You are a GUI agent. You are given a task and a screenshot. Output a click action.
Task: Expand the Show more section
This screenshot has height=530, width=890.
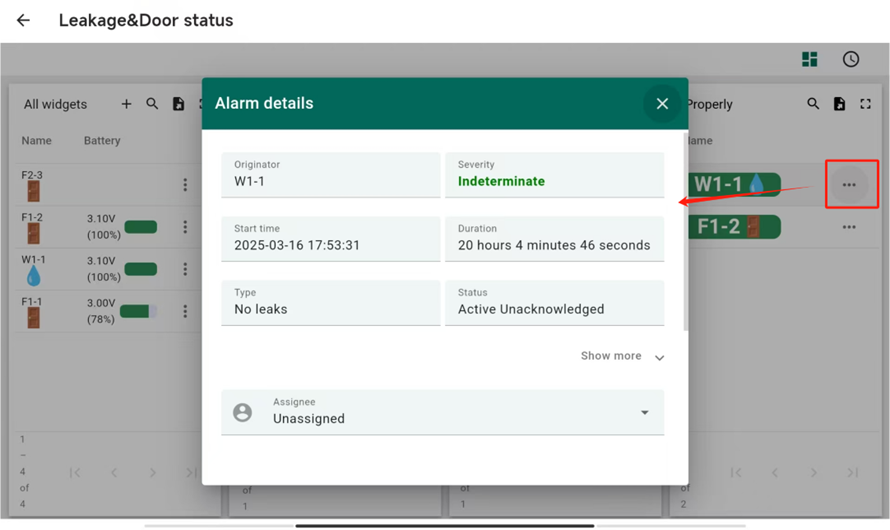click(x=622, y=356)
